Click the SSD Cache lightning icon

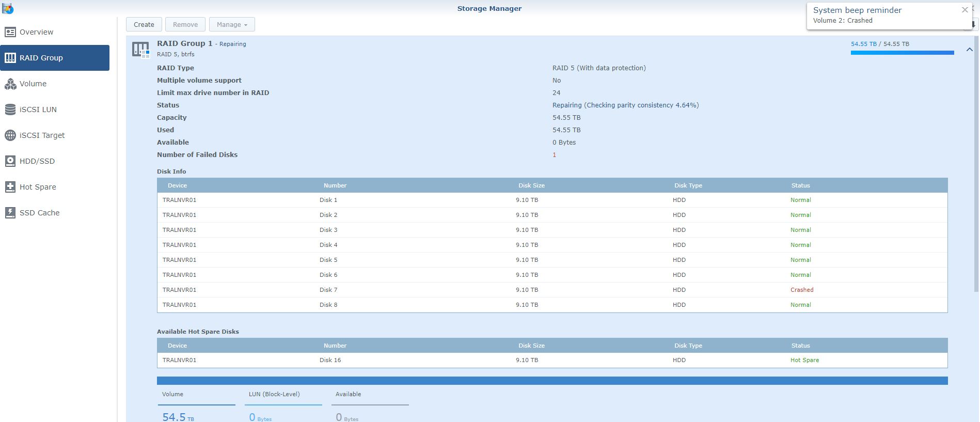pyautogui.click(x=10, y=213)
